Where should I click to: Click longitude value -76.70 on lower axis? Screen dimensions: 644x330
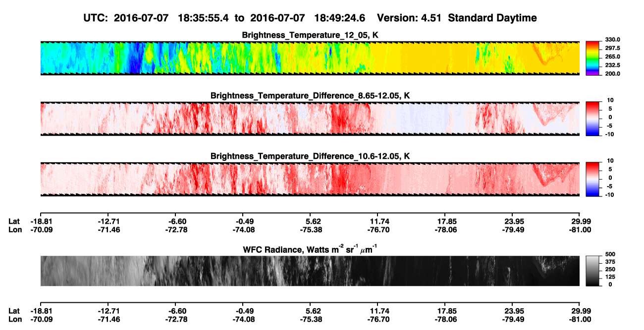point(378,319)
